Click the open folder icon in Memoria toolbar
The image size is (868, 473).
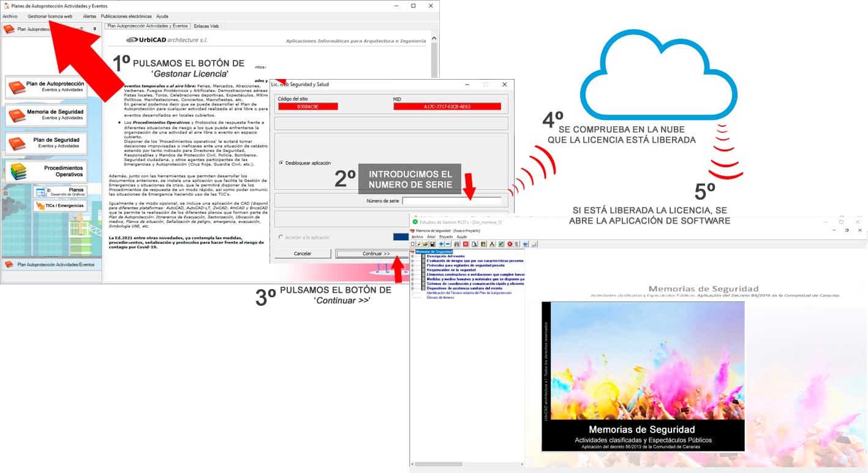(426, 244)
